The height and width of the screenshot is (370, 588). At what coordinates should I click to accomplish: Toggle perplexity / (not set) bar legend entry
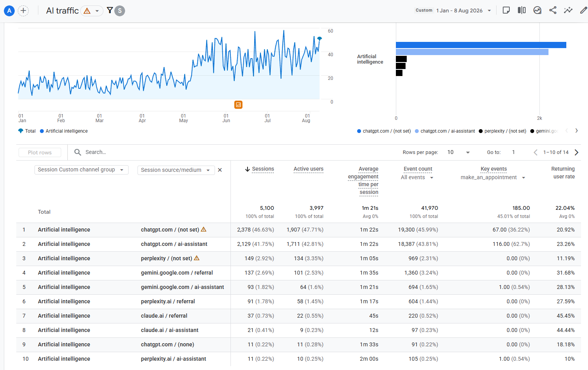pos(502,131)
